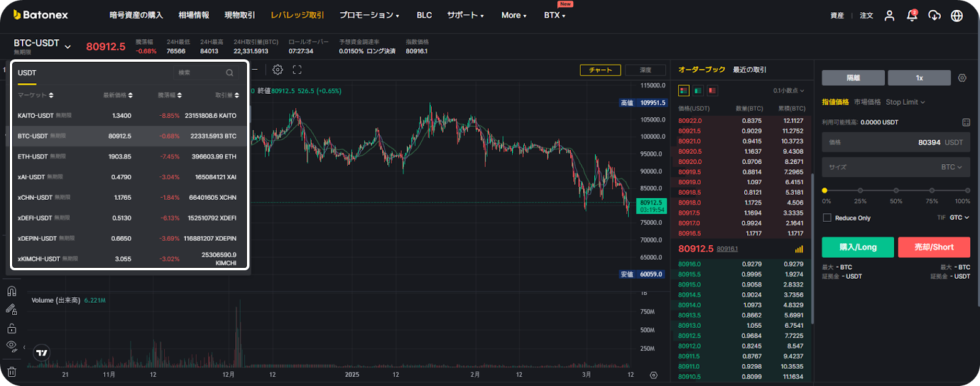Open the notifications bell icon
The width and height of the screenshot is (980, 386).
912,15
